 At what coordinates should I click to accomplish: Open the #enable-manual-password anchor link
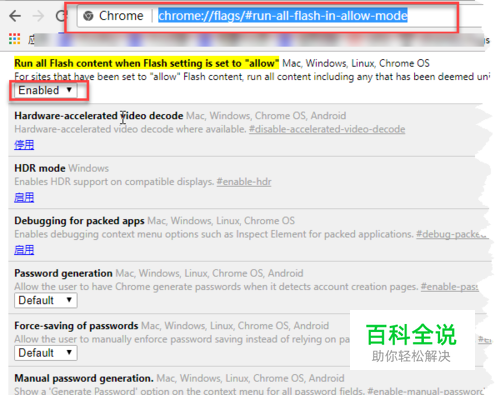click(x=426, y=390)
